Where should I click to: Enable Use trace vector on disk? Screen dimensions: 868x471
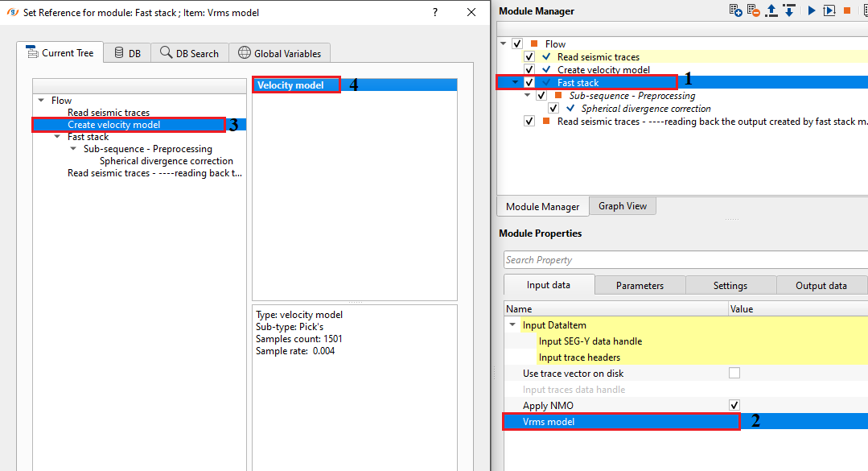[x=734, y=373]
